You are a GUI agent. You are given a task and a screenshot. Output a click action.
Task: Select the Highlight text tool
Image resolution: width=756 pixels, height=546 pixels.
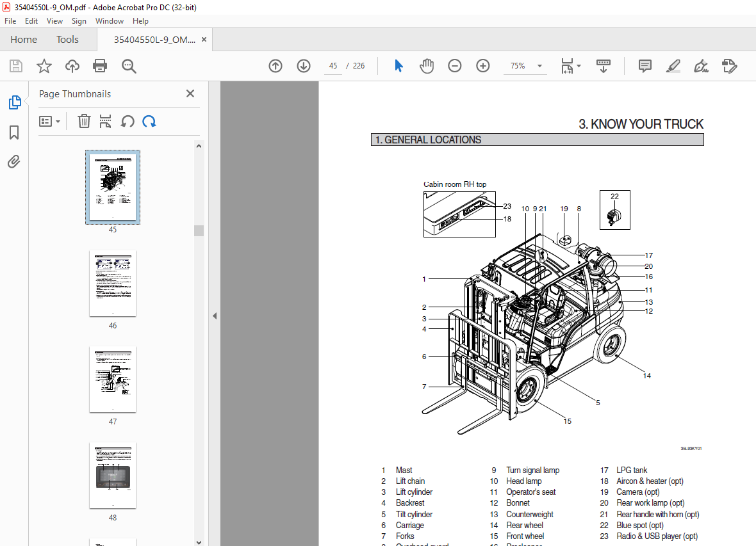click(x=673, y=66)
